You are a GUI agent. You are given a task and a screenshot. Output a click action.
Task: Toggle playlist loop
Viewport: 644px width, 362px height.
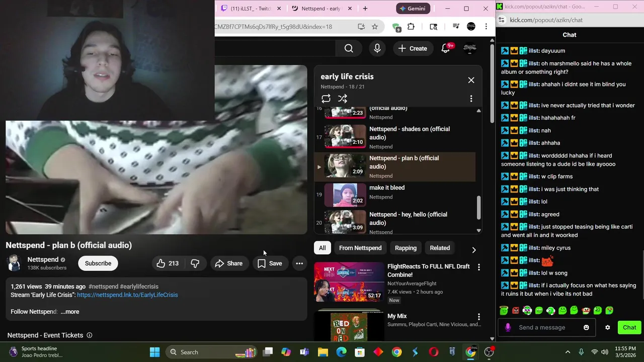[x=326, y=99]
